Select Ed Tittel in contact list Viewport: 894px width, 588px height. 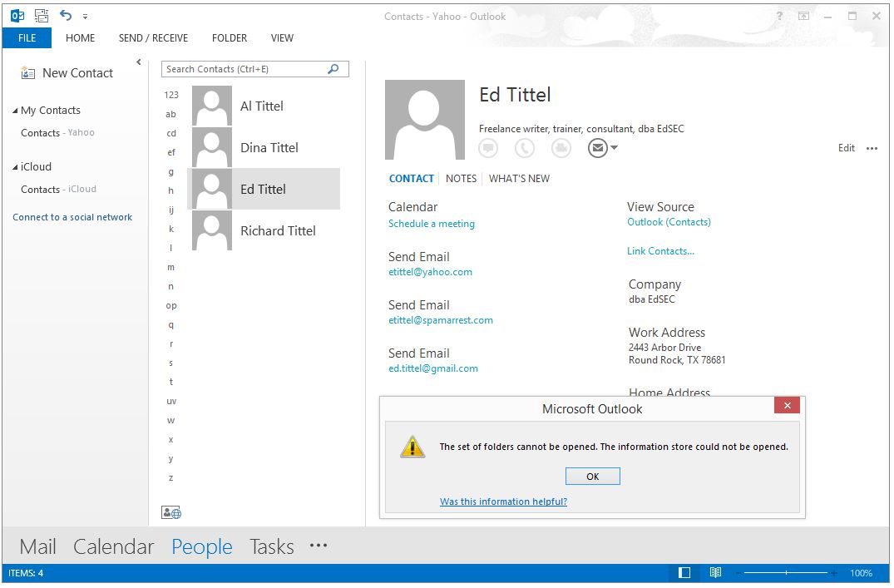265,190
